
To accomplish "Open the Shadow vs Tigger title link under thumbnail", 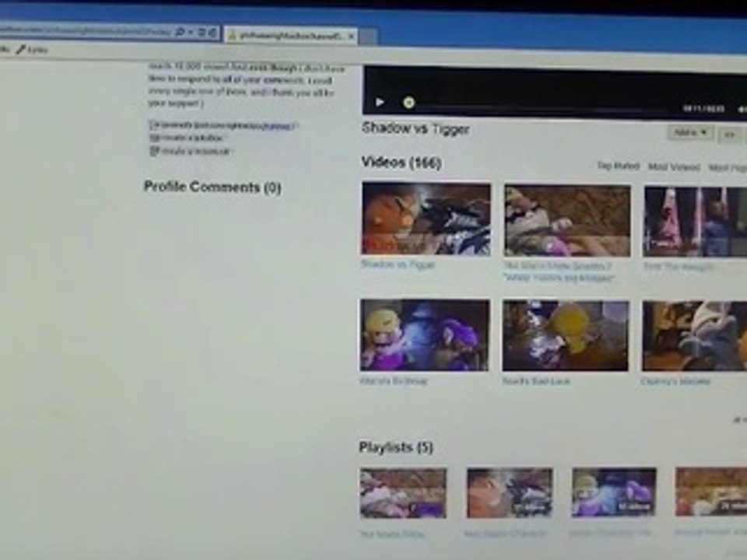I will click(x=398, y=264).
